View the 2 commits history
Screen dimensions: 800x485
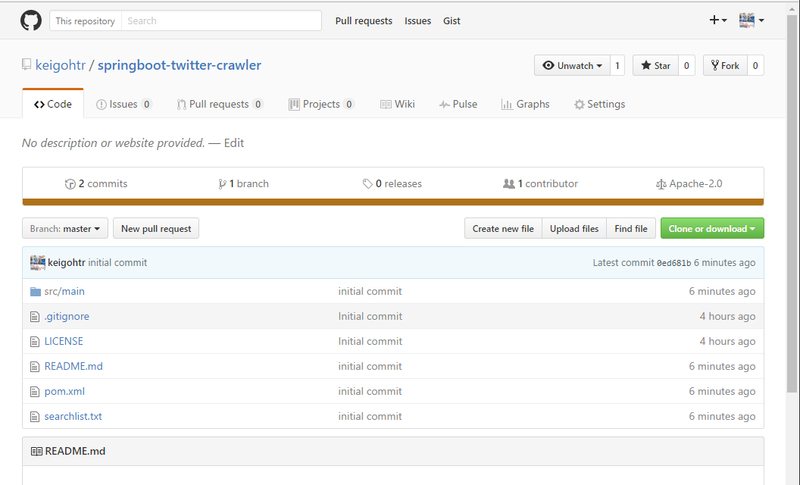96,184
